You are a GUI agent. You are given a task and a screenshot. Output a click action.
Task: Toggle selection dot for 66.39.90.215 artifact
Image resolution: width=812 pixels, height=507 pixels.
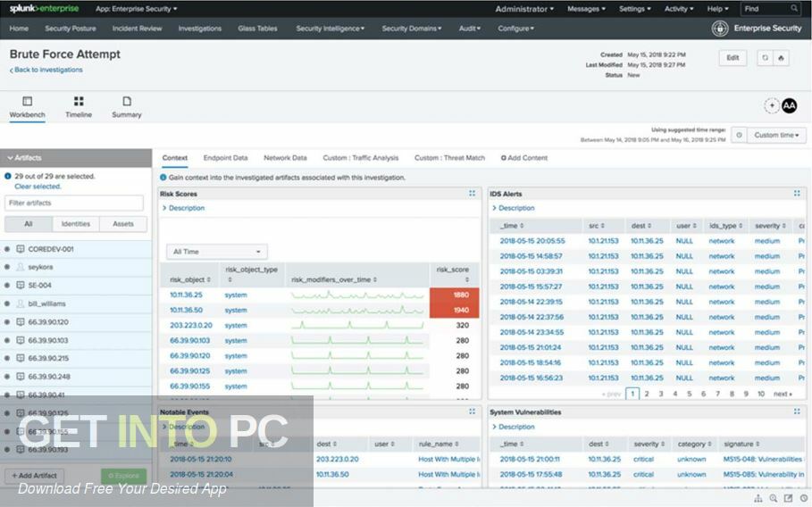tap(7, 358)
